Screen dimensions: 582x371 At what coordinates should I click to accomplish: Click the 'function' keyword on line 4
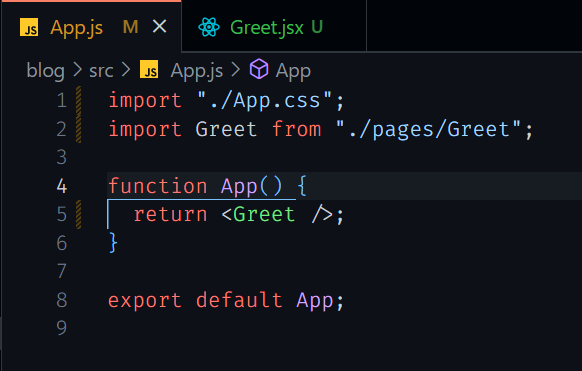click(x=158, y=186)
